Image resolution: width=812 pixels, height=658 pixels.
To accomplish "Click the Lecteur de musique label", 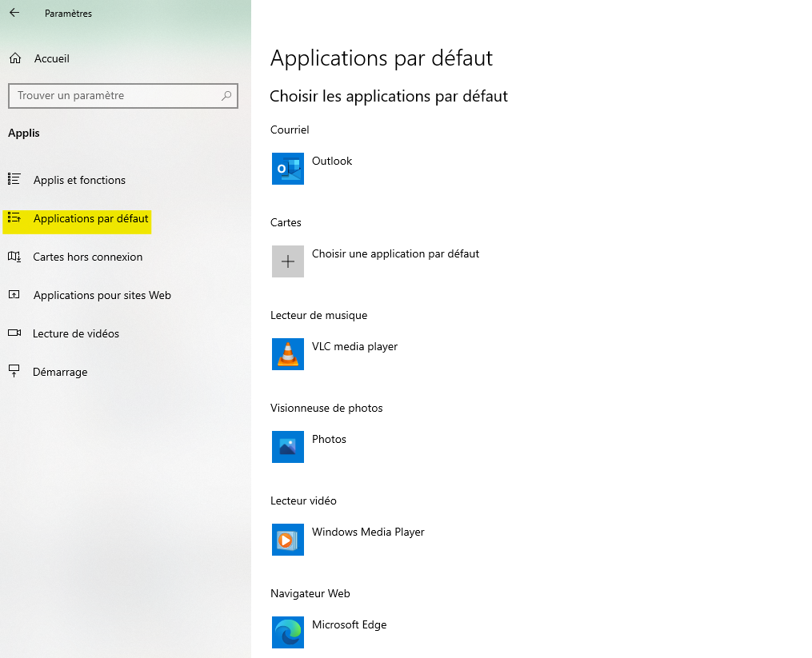I will click(319, 315).
